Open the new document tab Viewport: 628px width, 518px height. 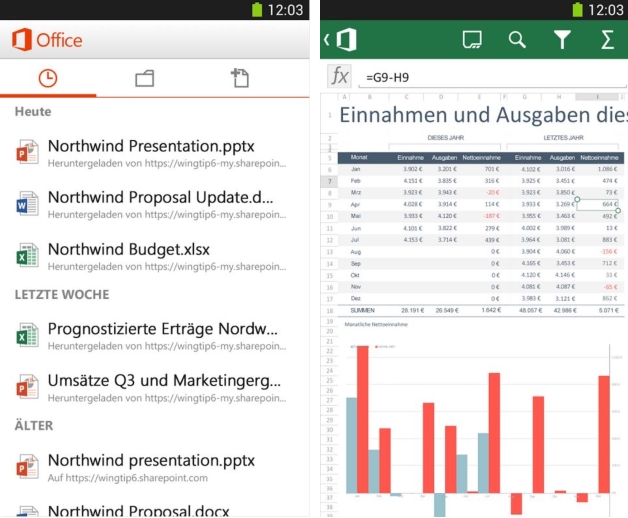[x=239, y=78]
